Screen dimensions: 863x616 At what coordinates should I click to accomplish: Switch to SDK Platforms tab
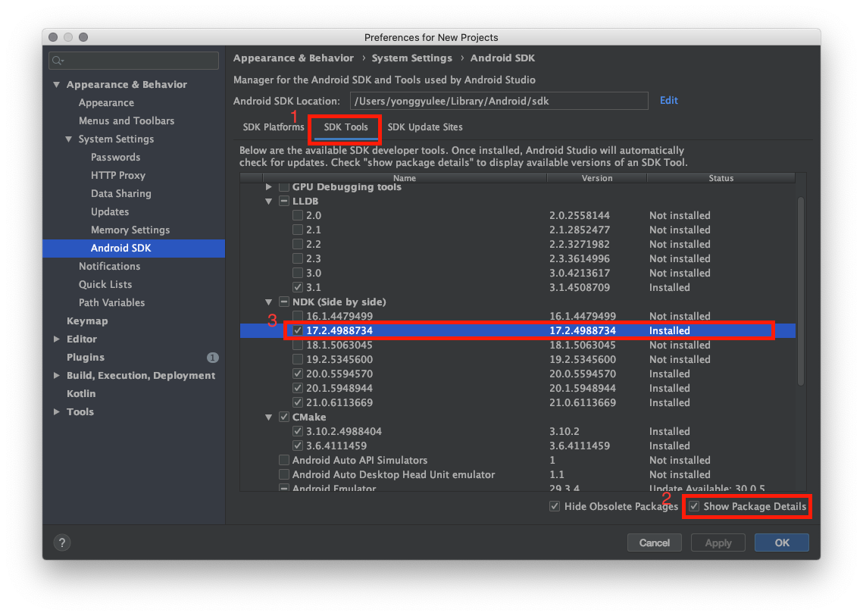point(273,127)
